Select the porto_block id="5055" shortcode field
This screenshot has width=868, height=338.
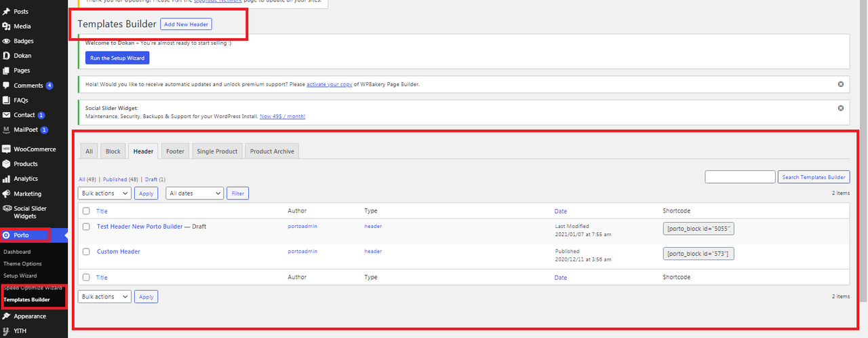pos(698,229)
